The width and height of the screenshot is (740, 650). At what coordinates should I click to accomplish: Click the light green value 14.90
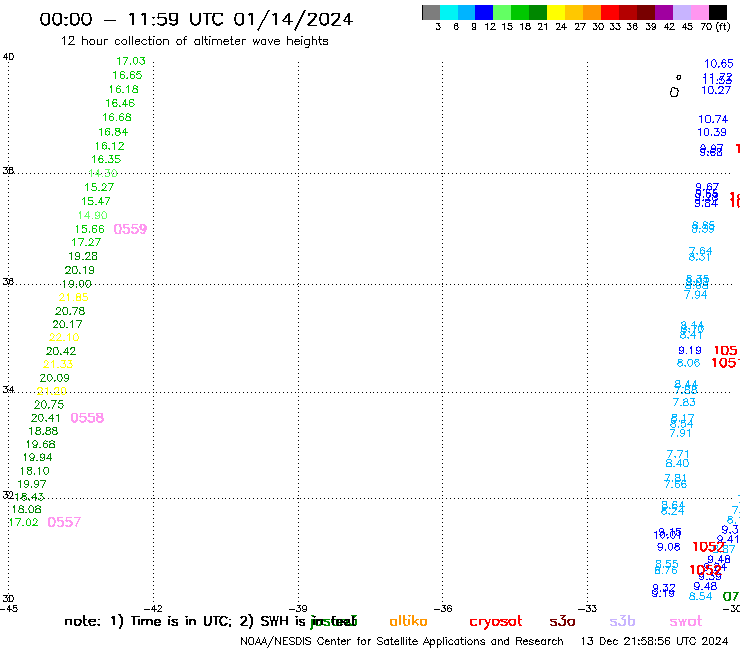[x=92, y=215]
